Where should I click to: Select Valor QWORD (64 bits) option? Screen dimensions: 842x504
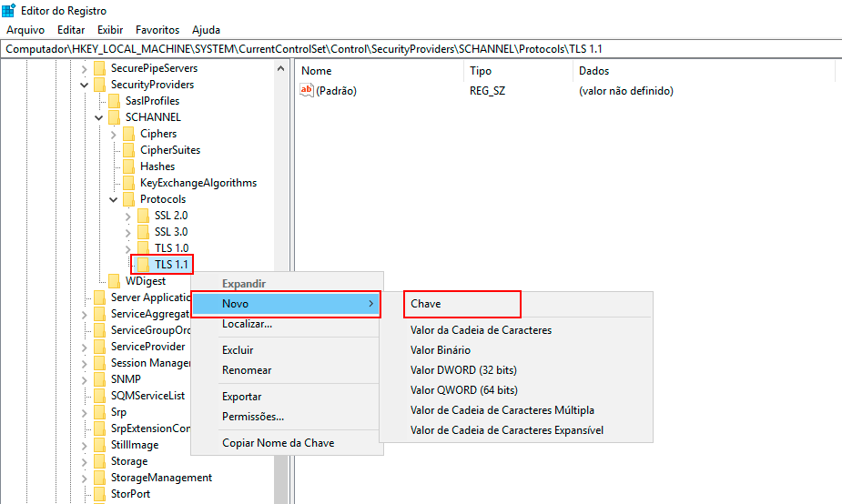(464, 390)
